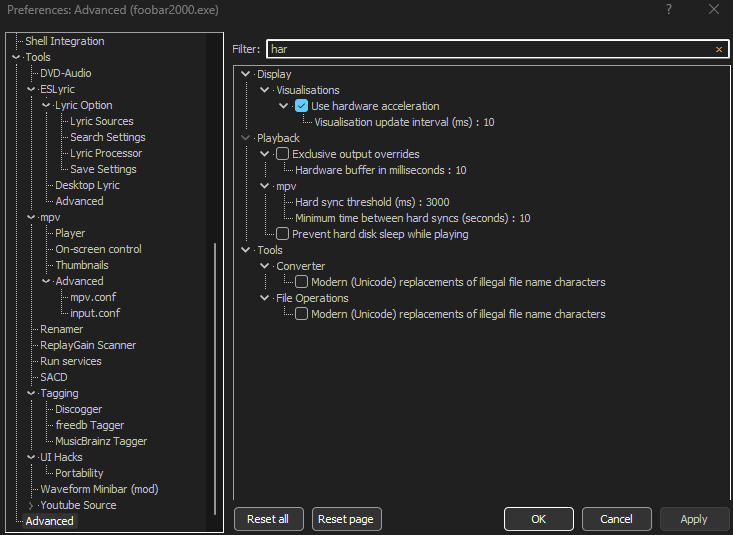Enable Exclusive output overrides checkbox

click(x=282, y=154)
